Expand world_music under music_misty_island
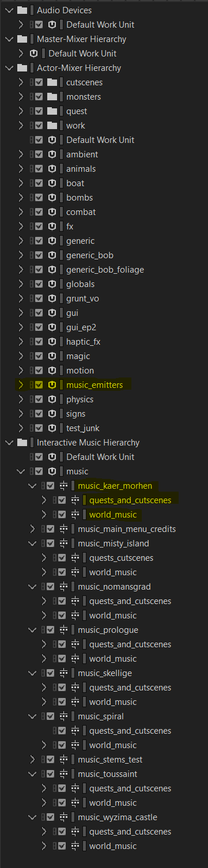This screenshot has height=868, width=208. click(44, 572)
